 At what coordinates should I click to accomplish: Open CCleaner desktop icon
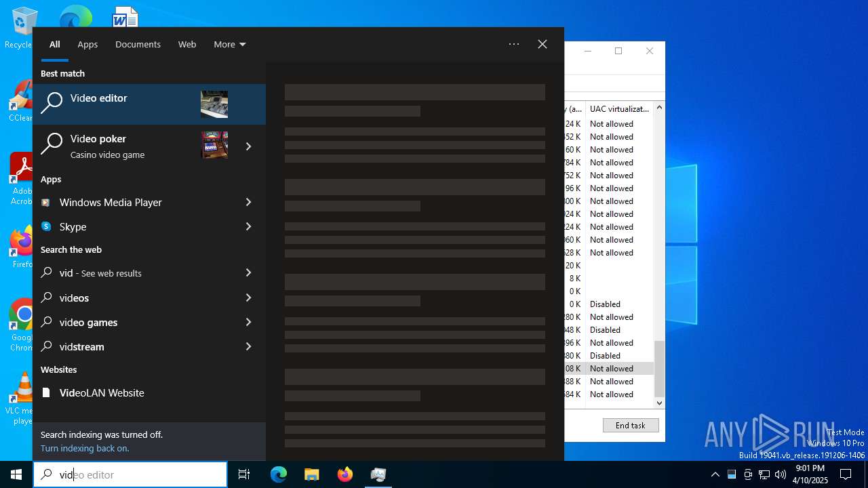[x=22, y=102]
